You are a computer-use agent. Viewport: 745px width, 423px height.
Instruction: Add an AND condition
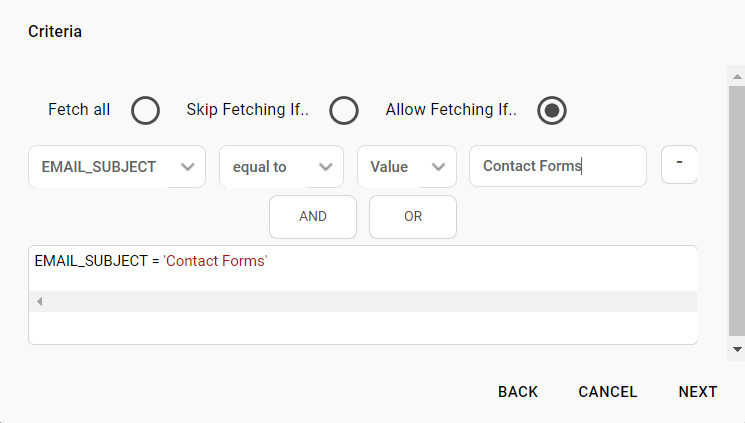313,217
